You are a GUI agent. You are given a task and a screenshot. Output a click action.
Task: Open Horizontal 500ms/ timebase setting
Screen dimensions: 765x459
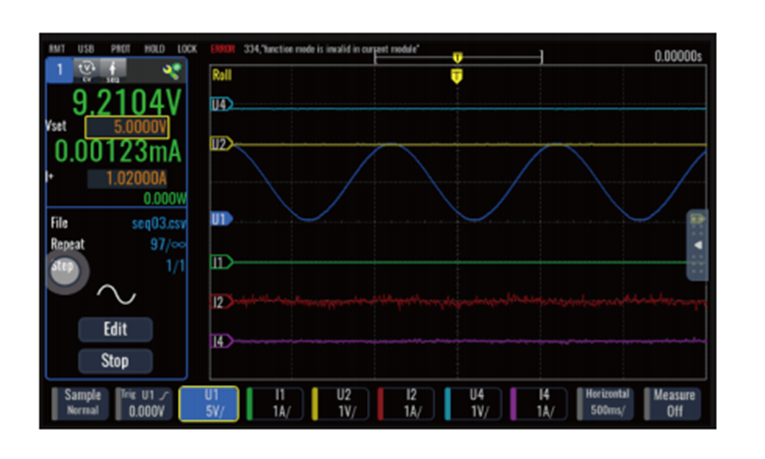608,402
